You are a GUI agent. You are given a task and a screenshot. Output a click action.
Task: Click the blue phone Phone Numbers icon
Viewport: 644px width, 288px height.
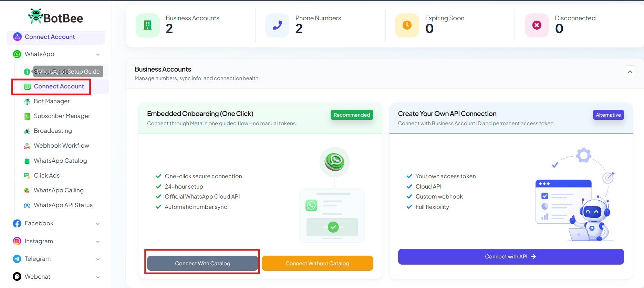point(277,25)
